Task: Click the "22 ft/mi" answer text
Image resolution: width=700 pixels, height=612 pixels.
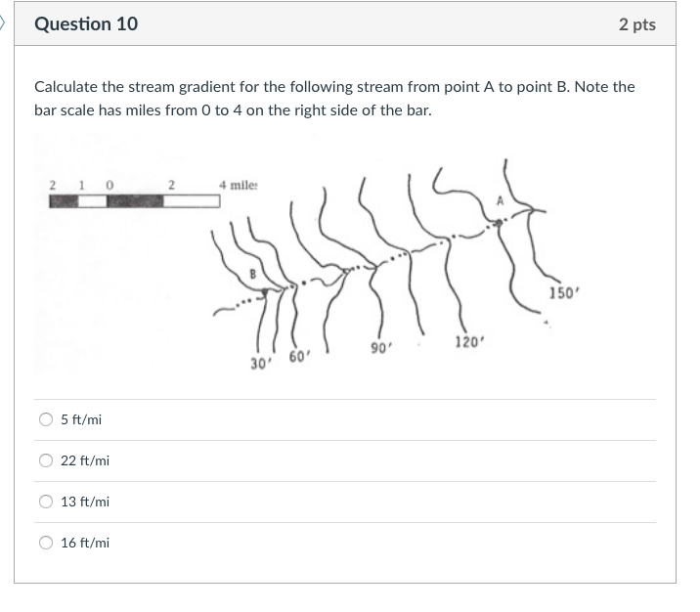Action: coord(85,460)
